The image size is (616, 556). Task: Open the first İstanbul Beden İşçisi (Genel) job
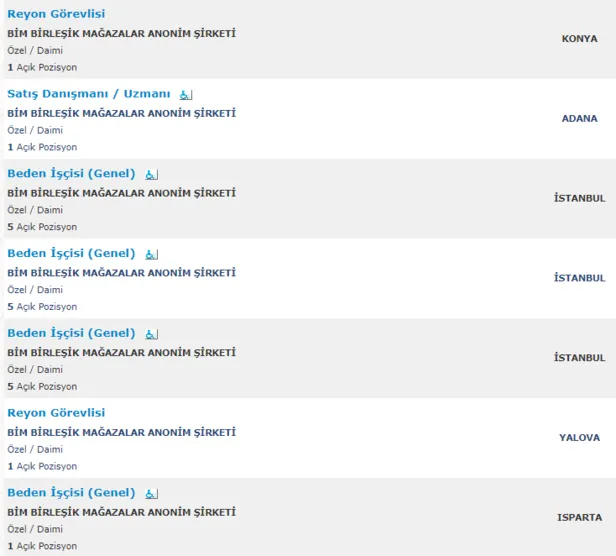(71, 174)
